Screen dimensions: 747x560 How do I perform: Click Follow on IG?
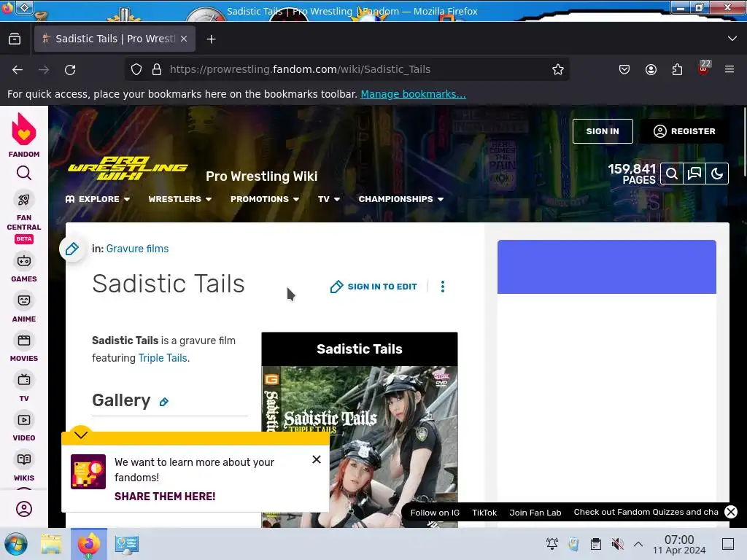click(x=435, y=513)
